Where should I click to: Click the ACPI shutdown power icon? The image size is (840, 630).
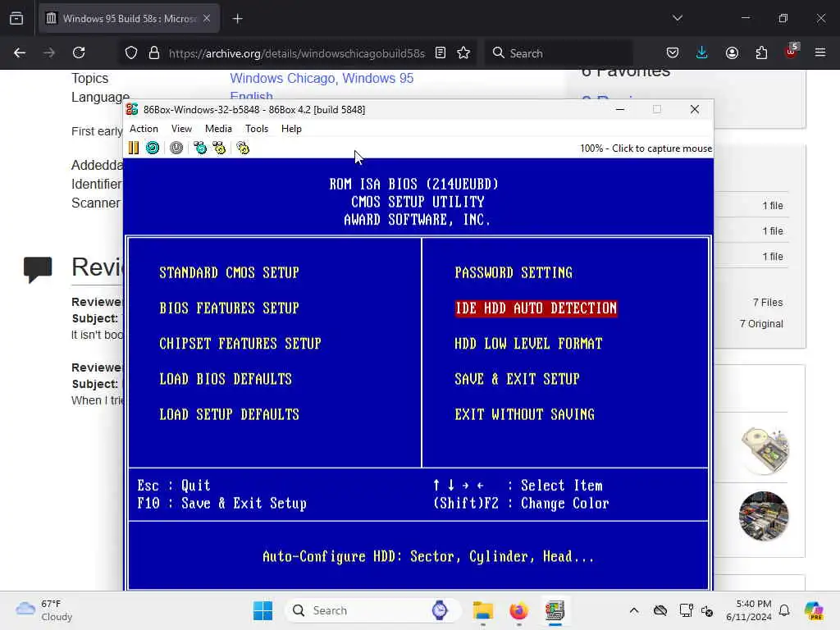click(x=176, y=148)
